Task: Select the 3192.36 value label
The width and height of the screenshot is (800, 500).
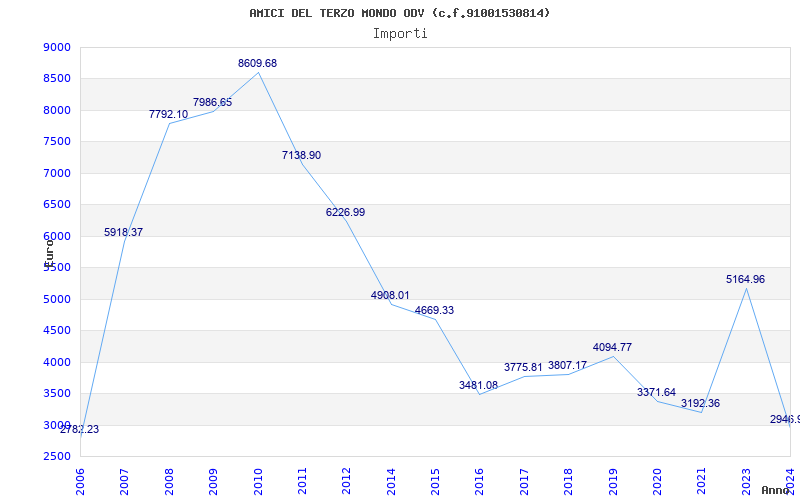Action: 700,404
